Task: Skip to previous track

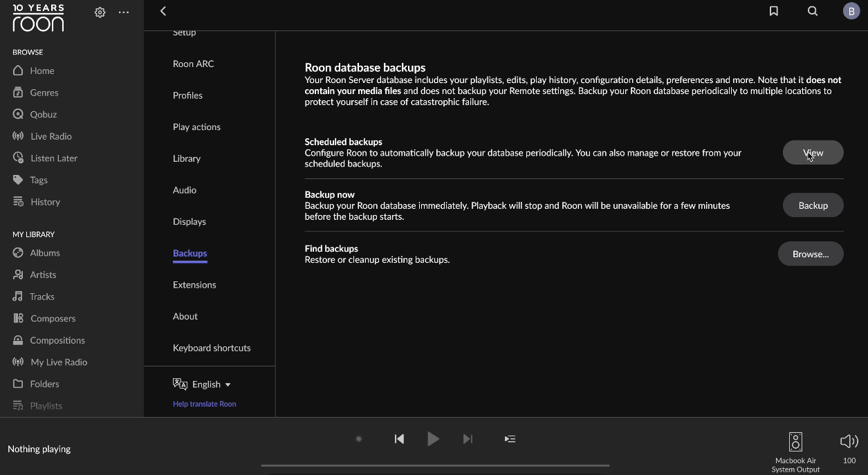Action: click(399, 439)
